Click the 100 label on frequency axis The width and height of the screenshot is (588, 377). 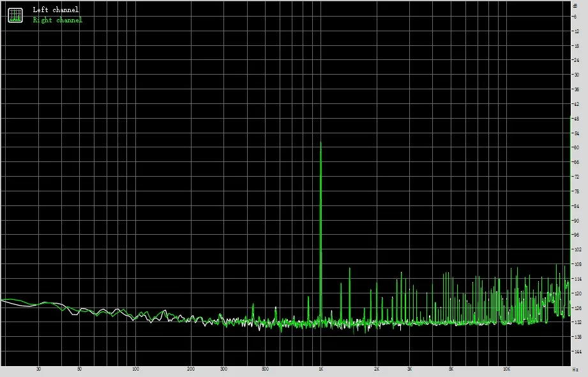(136, 369)
